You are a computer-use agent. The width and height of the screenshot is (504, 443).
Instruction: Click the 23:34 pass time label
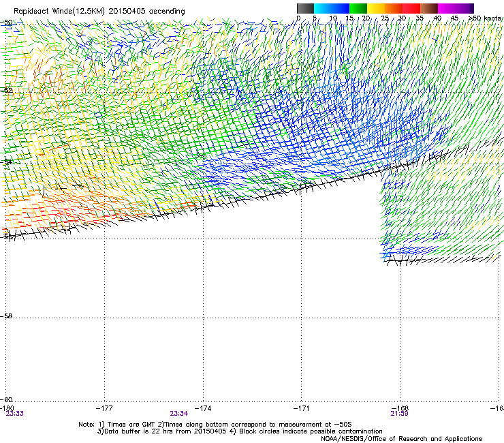[178, 414]
